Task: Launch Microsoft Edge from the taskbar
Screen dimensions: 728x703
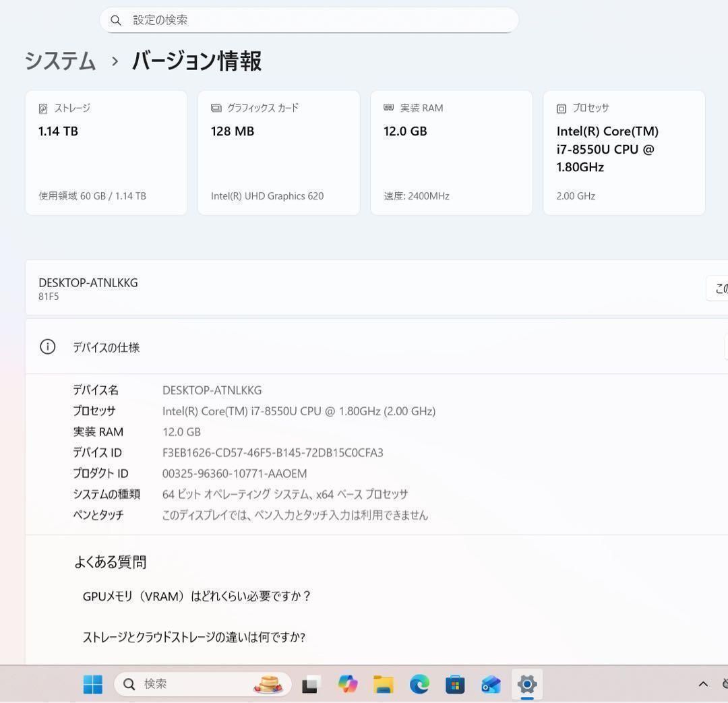Action: click(x=420, y=683)
